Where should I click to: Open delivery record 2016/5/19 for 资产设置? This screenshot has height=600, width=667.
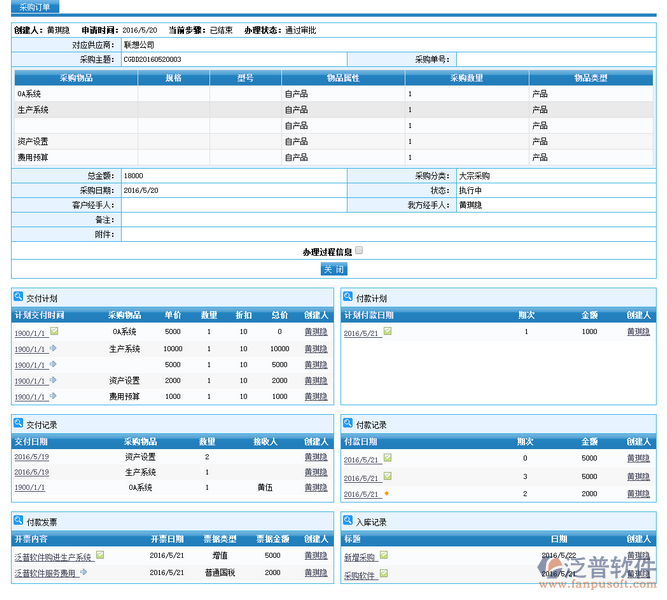[31, 457]
